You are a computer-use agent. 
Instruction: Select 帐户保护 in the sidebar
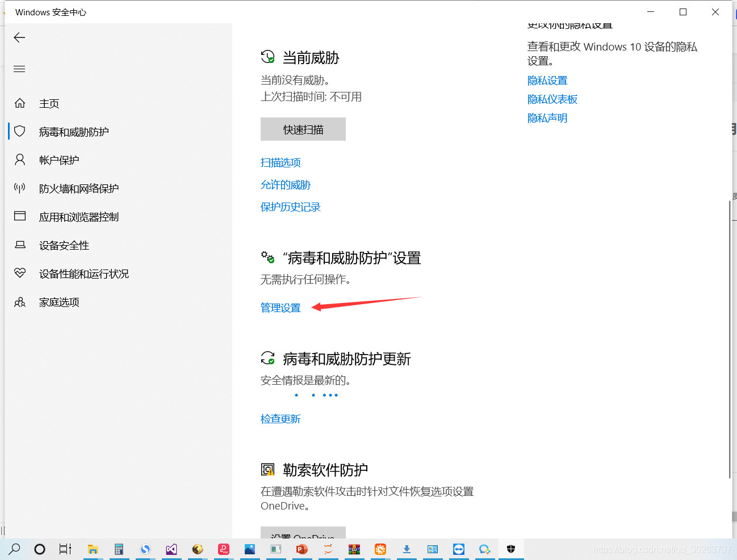pos(59,161)
